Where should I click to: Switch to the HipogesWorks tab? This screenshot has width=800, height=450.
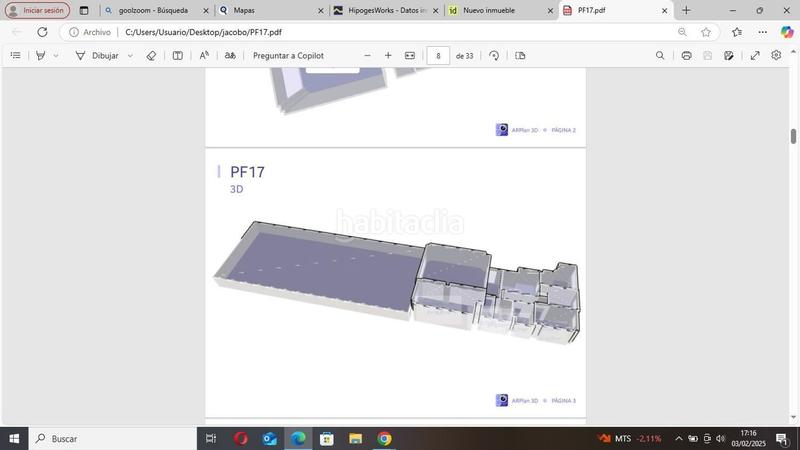[x=385, y=11]
